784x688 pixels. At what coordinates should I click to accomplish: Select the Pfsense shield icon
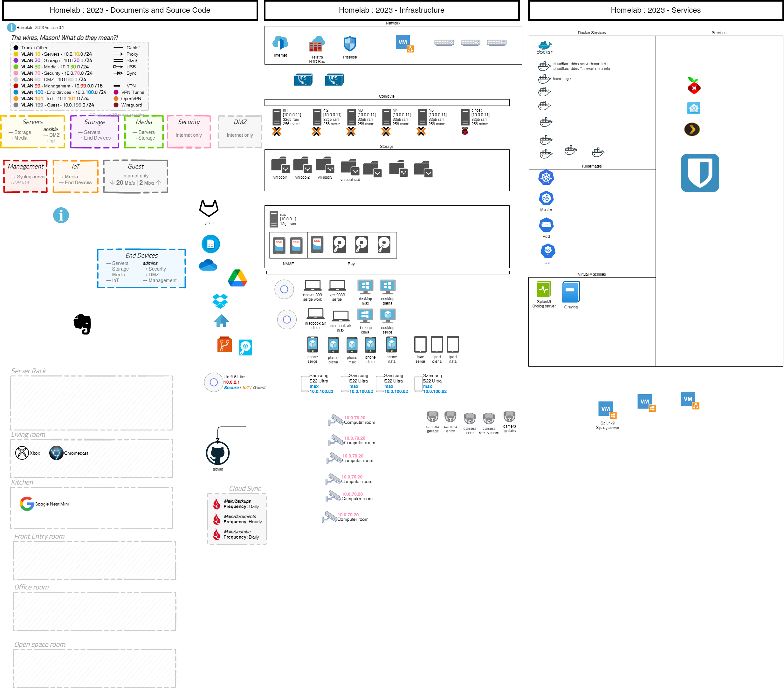click(349, 44)
